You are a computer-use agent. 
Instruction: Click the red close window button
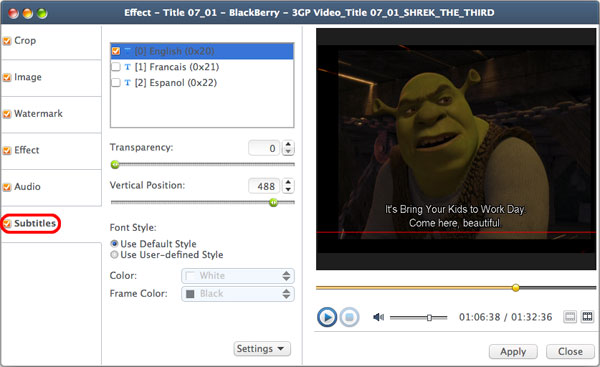(x=13, y=13)
